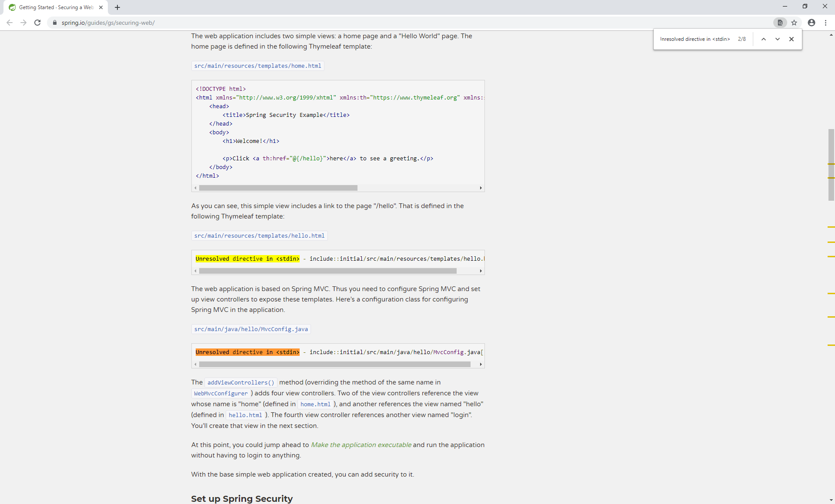Jump to next search match

click(x=777, y=39)
